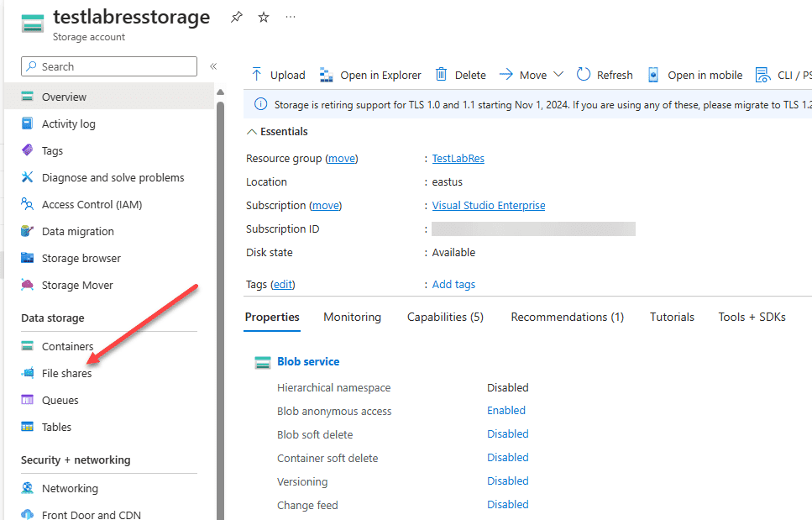Open the Storage Mover icon

[x=28, y=285]
